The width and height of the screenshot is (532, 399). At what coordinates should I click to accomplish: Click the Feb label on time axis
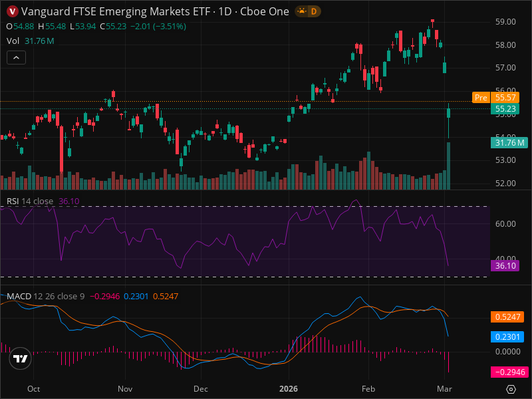(x=368, y=389)
